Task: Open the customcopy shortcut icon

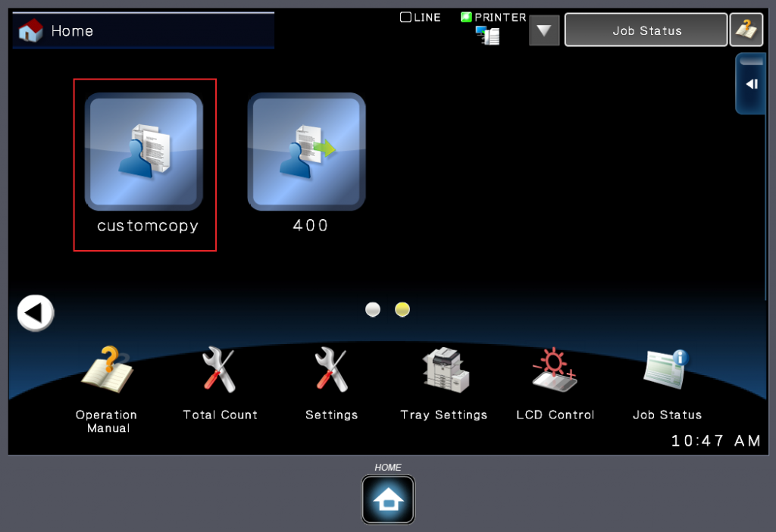Action: [144, 152]
